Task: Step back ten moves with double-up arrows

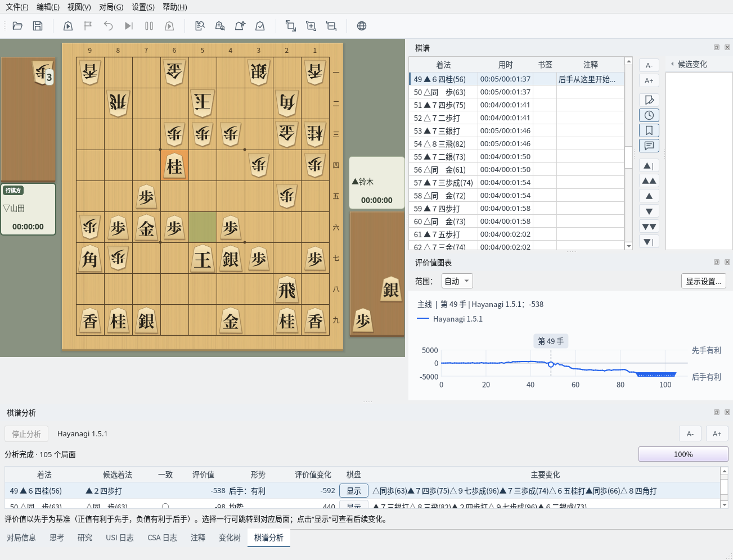Action: pos(649,181)
